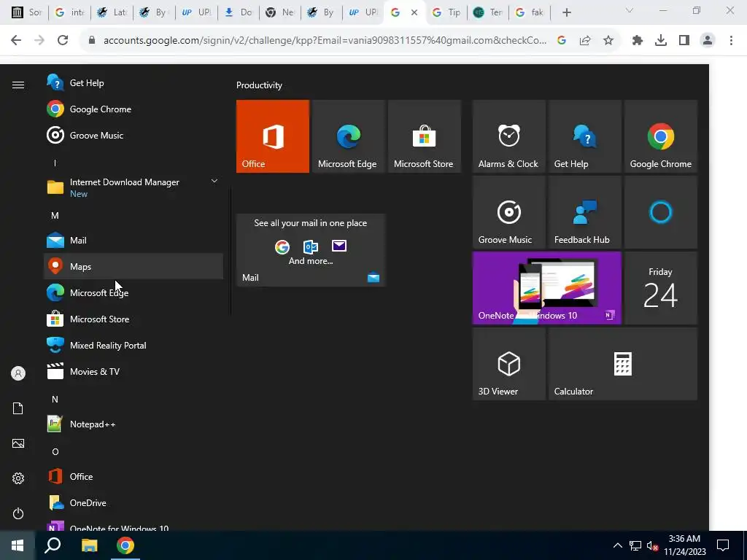This screenshot has width=747, height=560.
Task: Switch to the "Do" download tab
Action: pyautogui.click(x=239, y=12)
